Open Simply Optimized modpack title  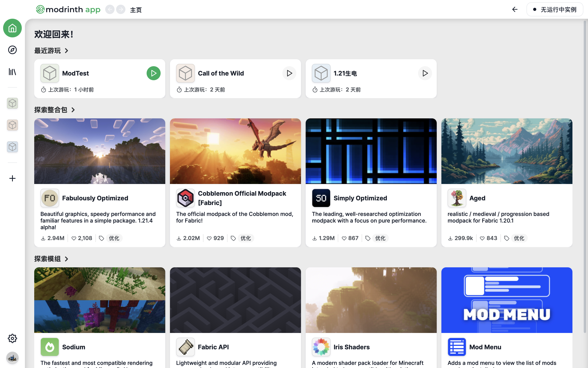[x=360, y=198]
